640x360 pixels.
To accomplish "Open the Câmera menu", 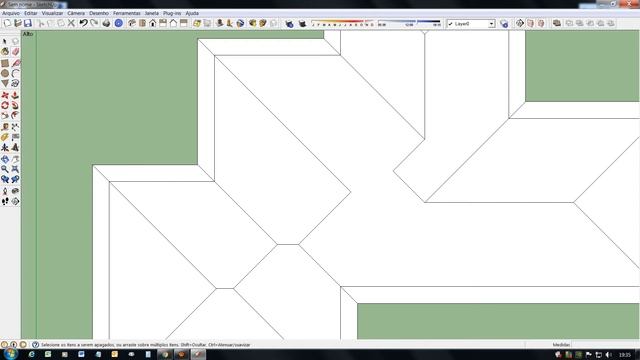I will (x=76, y=13).
